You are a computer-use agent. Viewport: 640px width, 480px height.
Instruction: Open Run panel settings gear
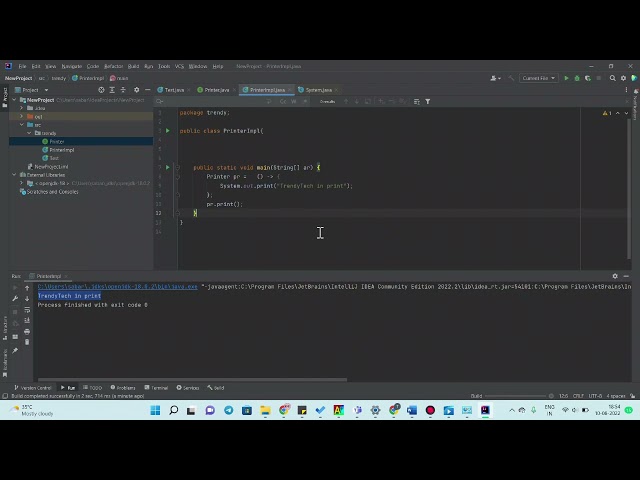[x=615, y=276]
